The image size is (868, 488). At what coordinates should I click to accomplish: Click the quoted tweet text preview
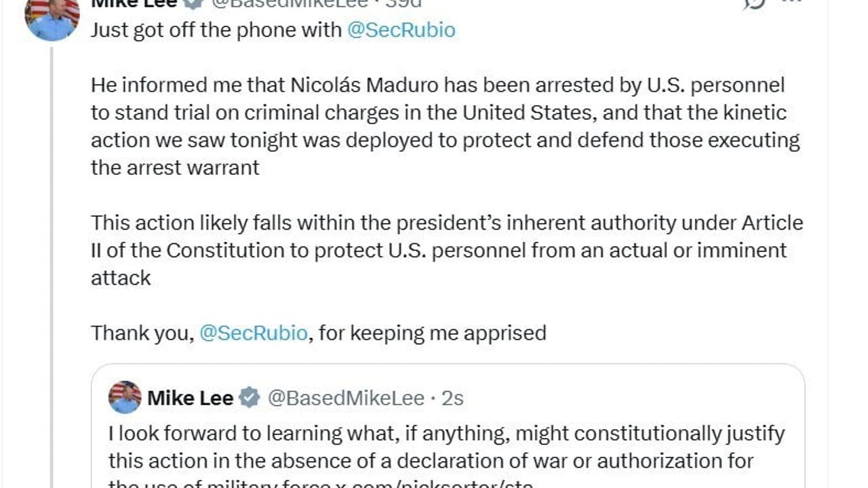point(441,447)
